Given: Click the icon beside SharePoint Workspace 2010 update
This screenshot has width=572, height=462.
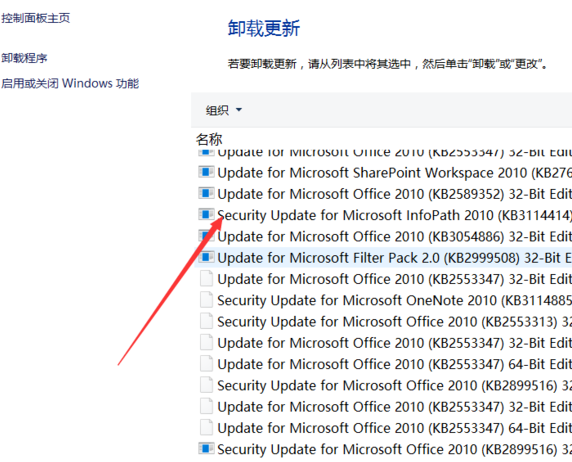Looking at the screenshot, I should [x=206, y=172].
